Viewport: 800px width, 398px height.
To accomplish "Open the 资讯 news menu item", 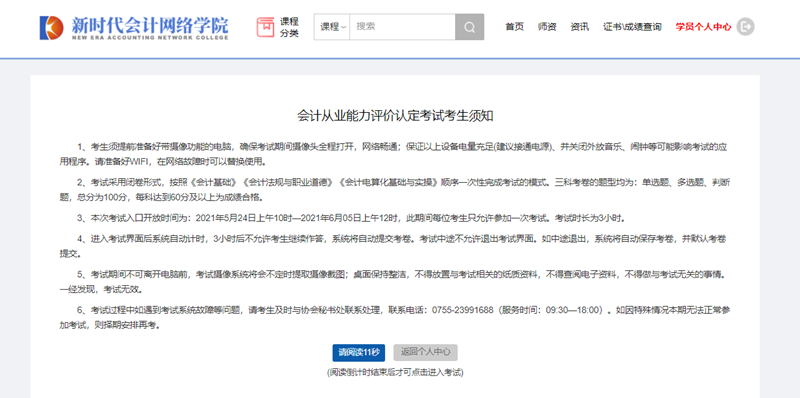I will [580, 27].
